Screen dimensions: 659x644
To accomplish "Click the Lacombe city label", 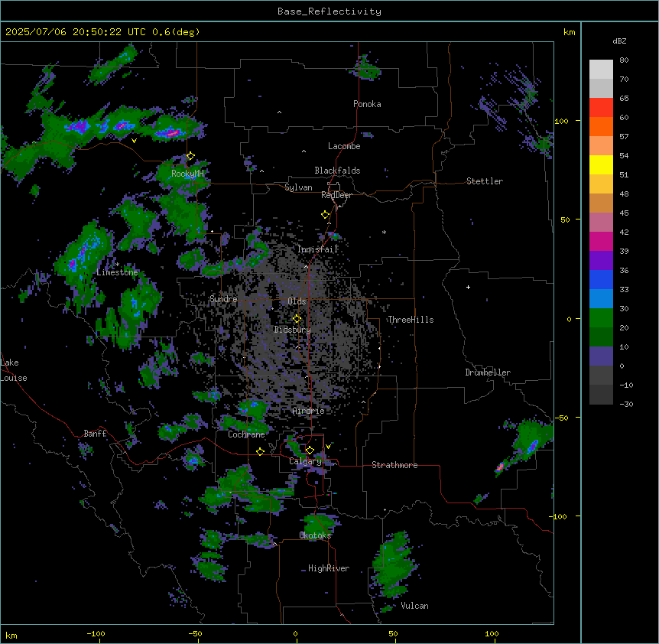I will [344, 146].
